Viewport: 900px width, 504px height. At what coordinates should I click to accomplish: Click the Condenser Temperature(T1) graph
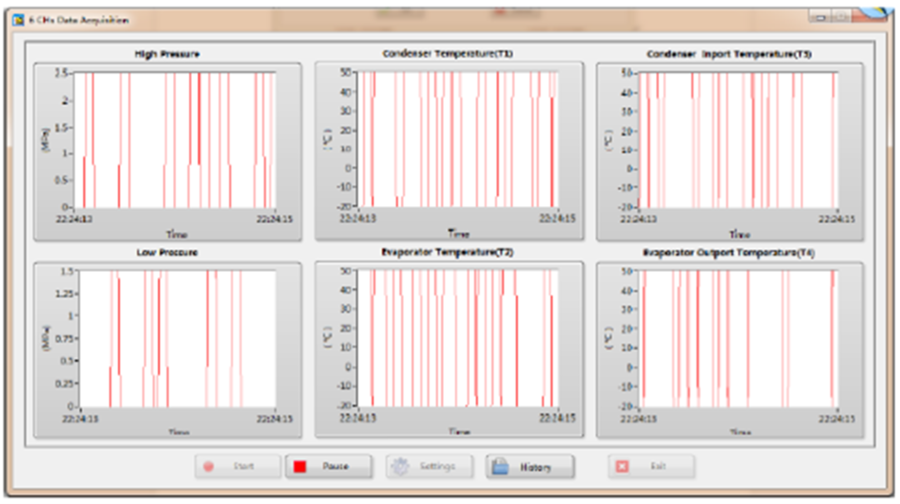coord(458,140)
